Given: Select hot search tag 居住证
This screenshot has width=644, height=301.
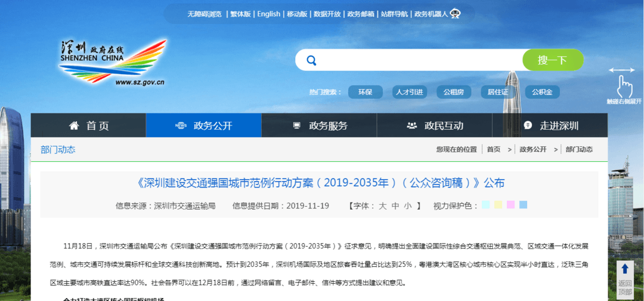Looking at the screenshot, I should click(498, 92).
